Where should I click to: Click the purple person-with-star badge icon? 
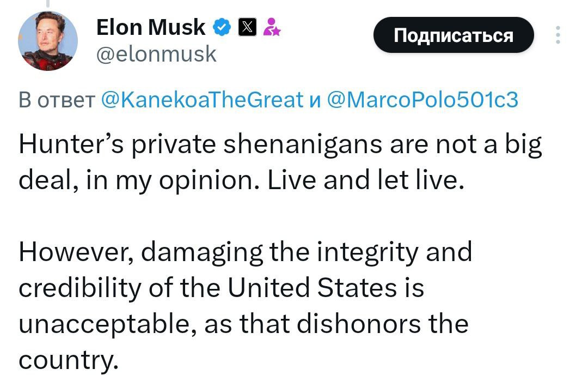271,27
